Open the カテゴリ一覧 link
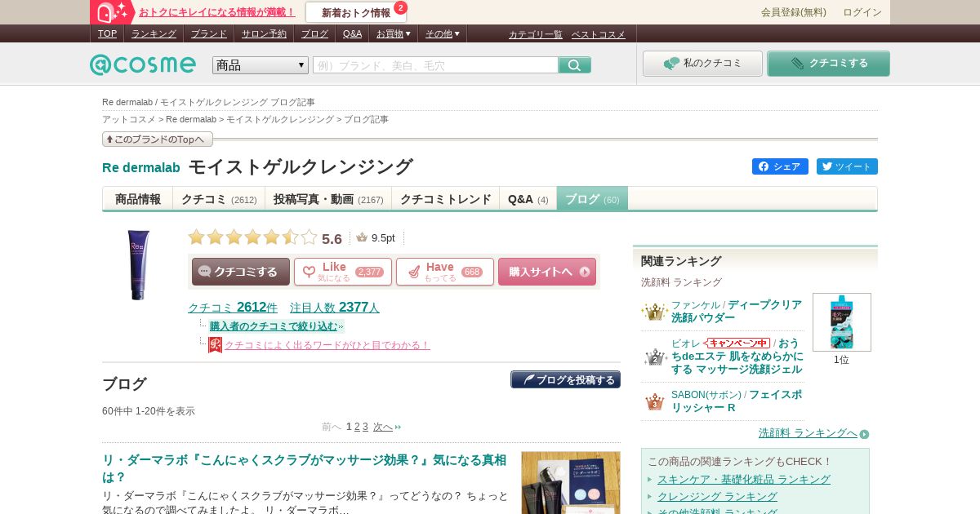Image resolution: width=980 pixels, height=514 pixels. coord(536,34)
